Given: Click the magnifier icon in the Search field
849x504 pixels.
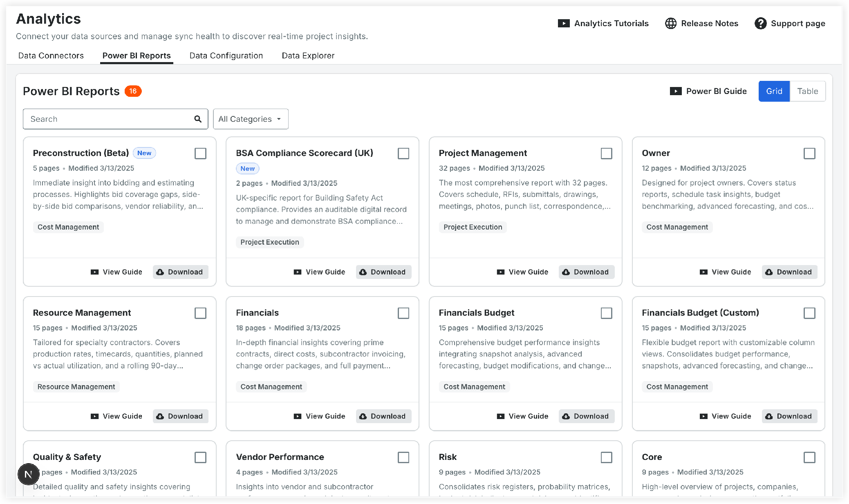Looking at the screenshot, I should pyautogui.click(x=198, y=119).
